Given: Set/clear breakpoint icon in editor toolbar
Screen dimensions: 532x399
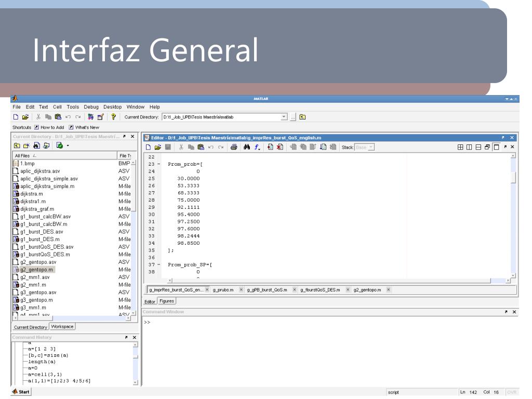Looking at the screenshot, I should click(x=270, y=147).
